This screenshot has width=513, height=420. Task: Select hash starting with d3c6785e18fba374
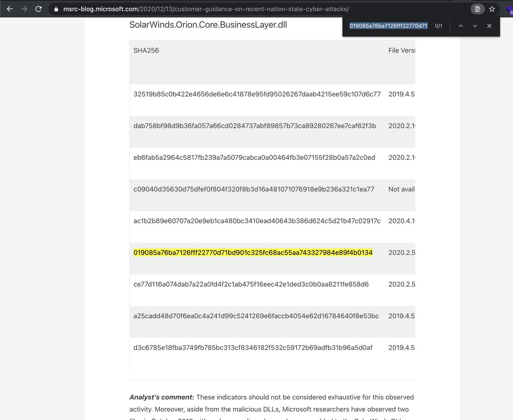tap(253, 348)
